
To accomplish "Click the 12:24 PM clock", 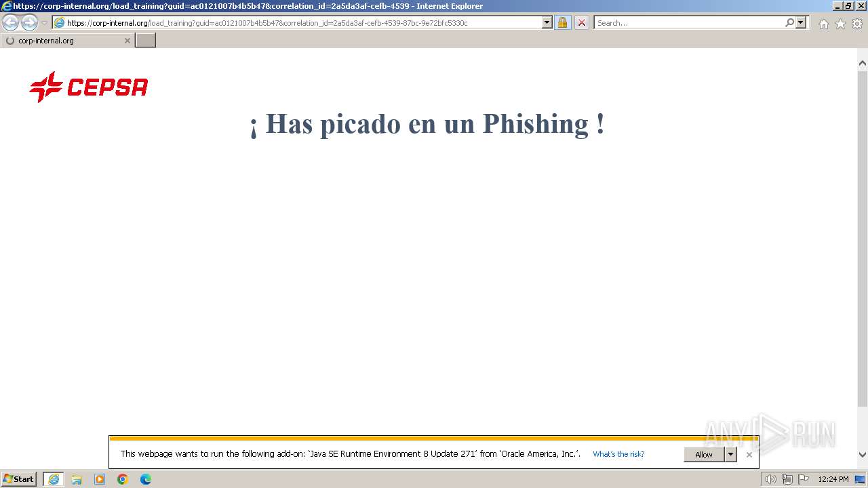I will tap(833, 479).
